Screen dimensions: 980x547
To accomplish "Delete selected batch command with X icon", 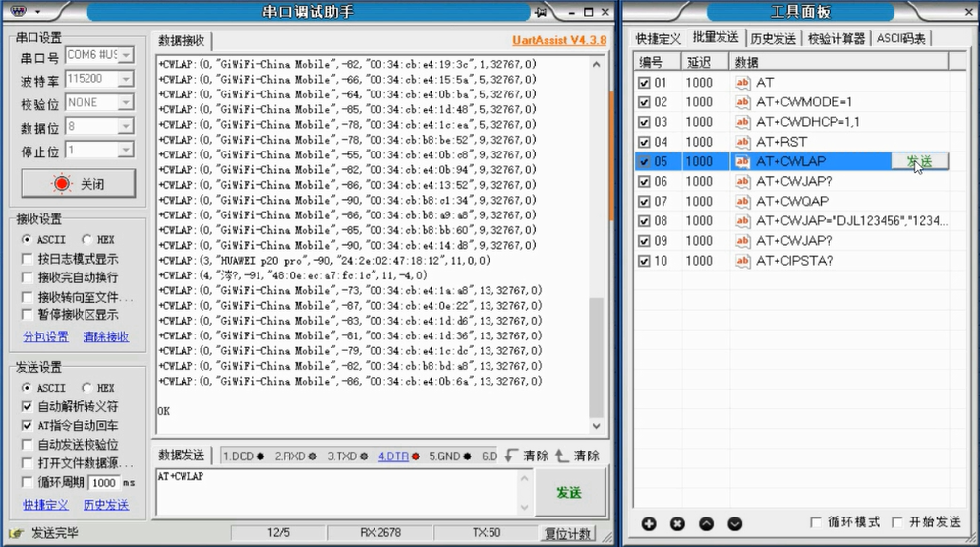I will [677, 523].
